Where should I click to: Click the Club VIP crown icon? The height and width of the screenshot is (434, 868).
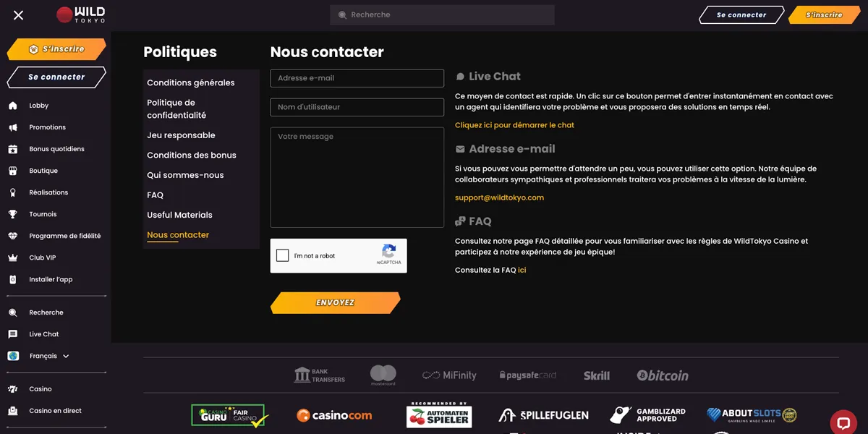(x=12, y=258)
